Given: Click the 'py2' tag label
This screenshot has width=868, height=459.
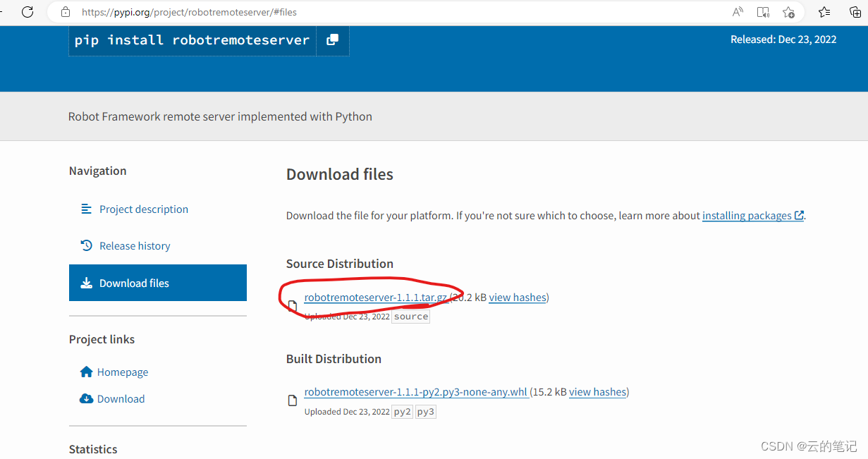Looking at the screenshot, I should click(402, 412).
